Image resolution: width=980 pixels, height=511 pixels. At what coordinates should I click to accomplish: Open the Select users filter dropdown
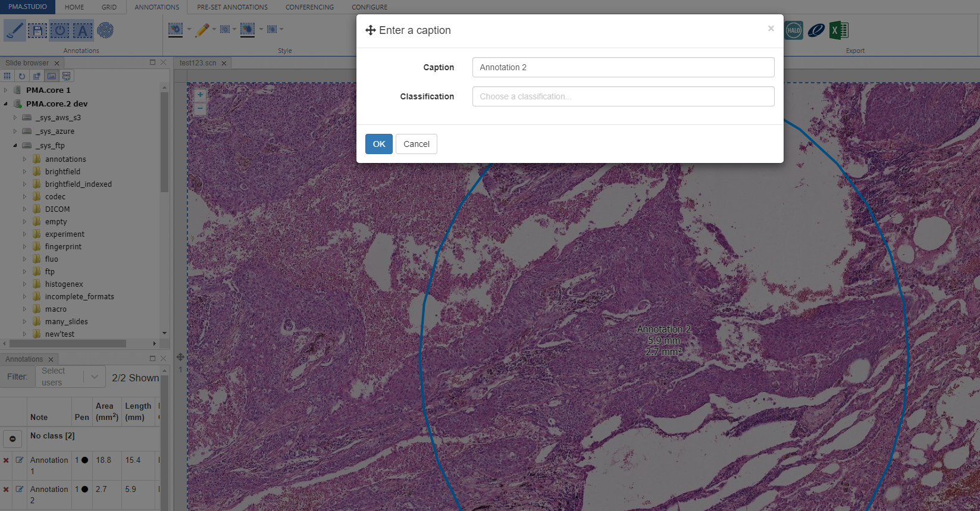point(70,377)
